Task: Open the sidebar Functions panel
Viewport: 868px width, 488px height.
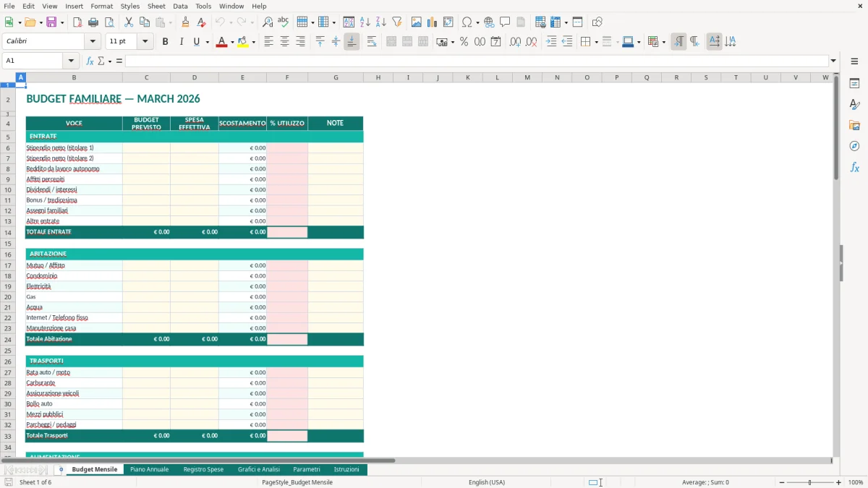Action: (x=854, y=168)
